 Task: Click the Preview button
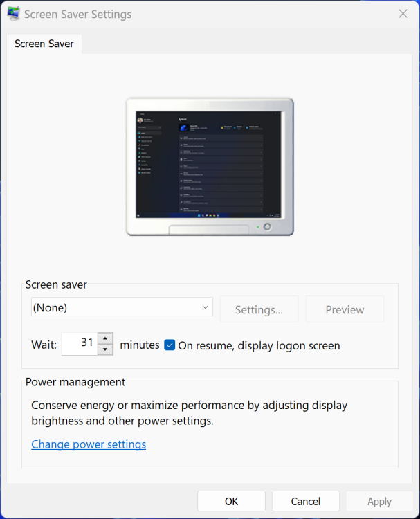pos(345,309)
